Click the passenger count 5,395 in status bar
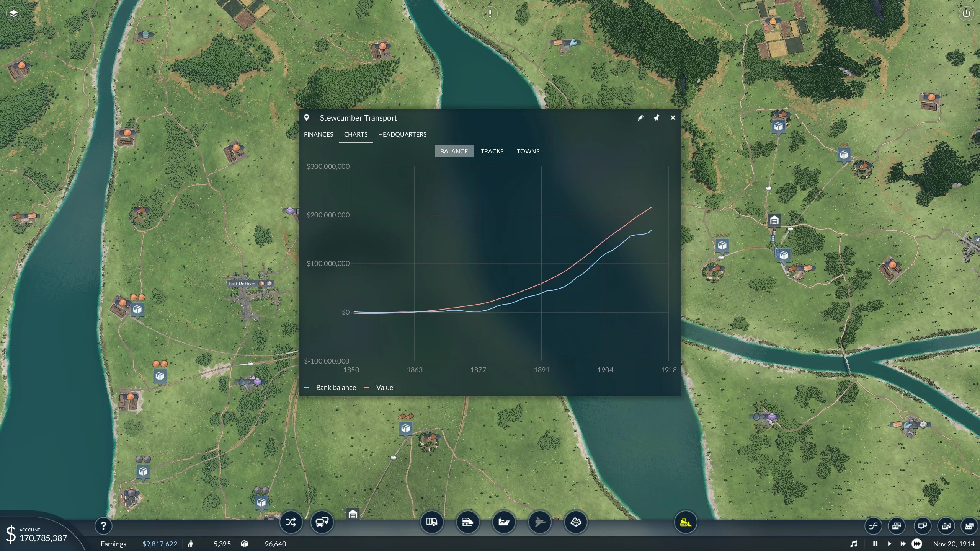The width and height of the screenshot is (980, 551). [x=222, y=544]
